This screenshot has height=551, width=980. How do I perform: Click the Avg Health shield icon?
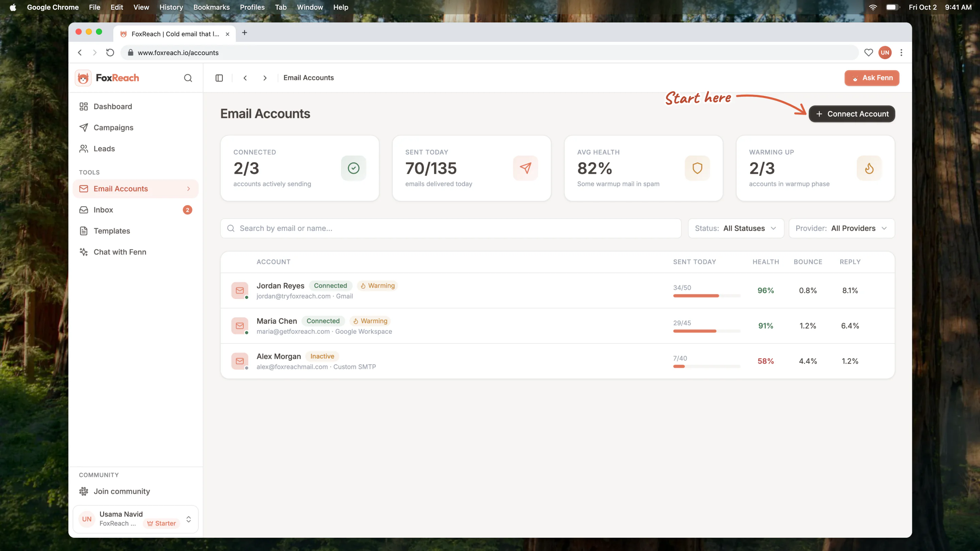(697, 168)
